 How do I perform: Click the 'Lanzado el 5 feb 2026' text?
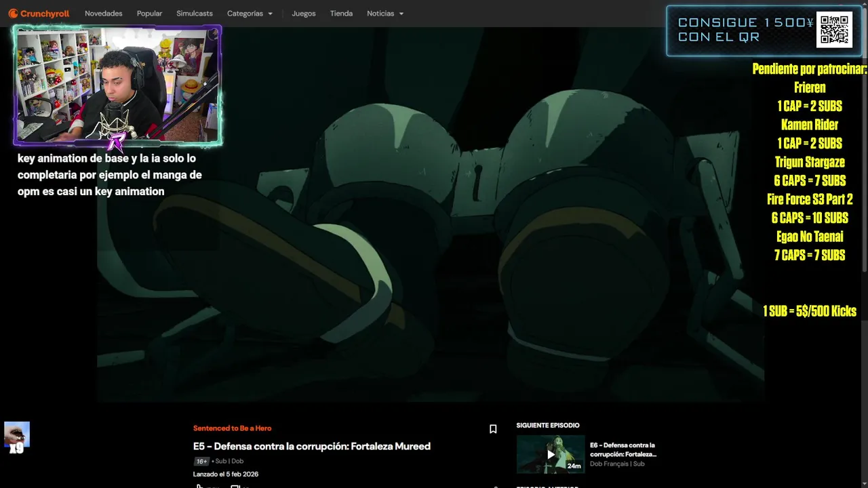226,474
